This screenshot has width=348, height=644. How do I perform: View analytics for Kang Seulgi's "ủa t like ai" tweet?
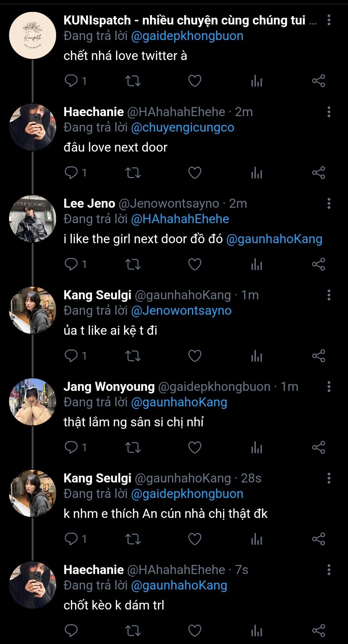click(256, 356)
